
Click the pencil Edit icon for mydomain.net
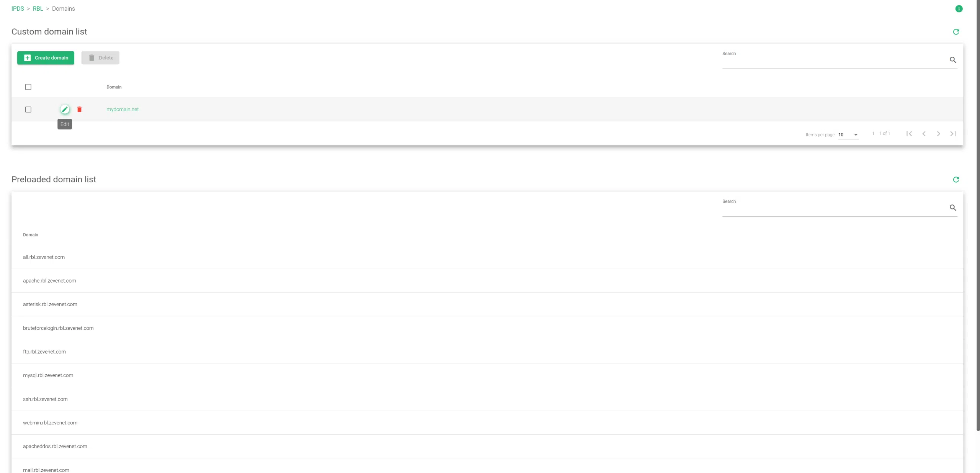coord(65,110)
